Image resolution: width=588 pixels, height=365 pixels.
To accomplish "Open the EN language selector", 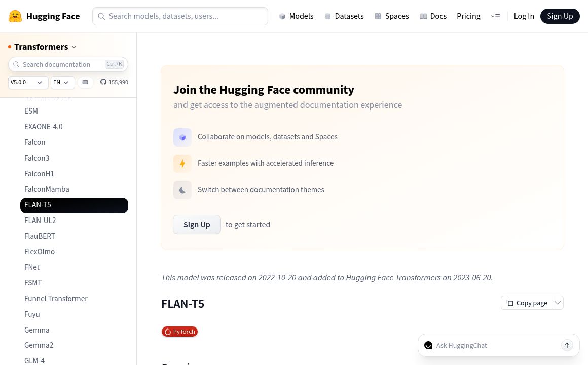I will 62,83.
